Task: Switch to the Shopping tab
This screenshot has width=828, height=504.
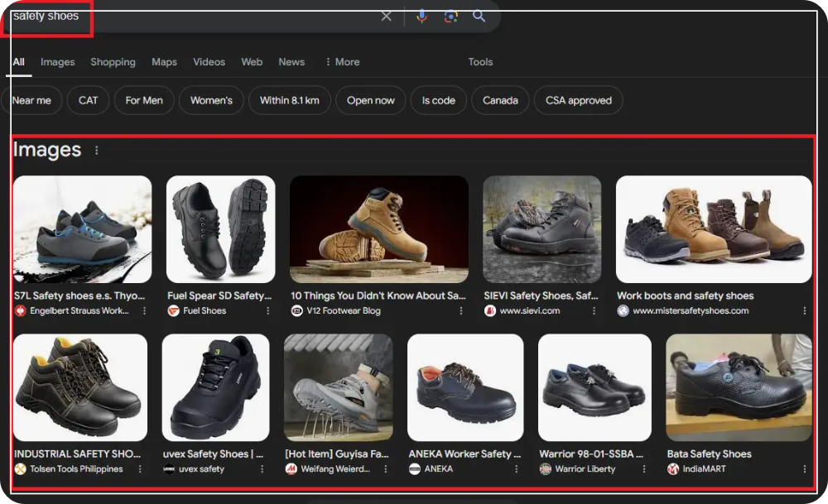Action: [113, 62]
